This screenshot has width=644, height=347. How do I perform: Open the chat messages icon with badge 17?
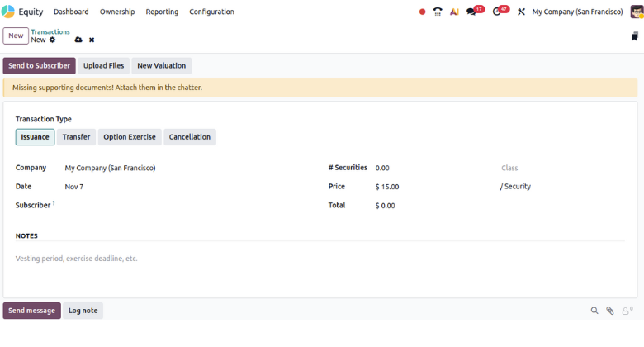coord(471,12)
